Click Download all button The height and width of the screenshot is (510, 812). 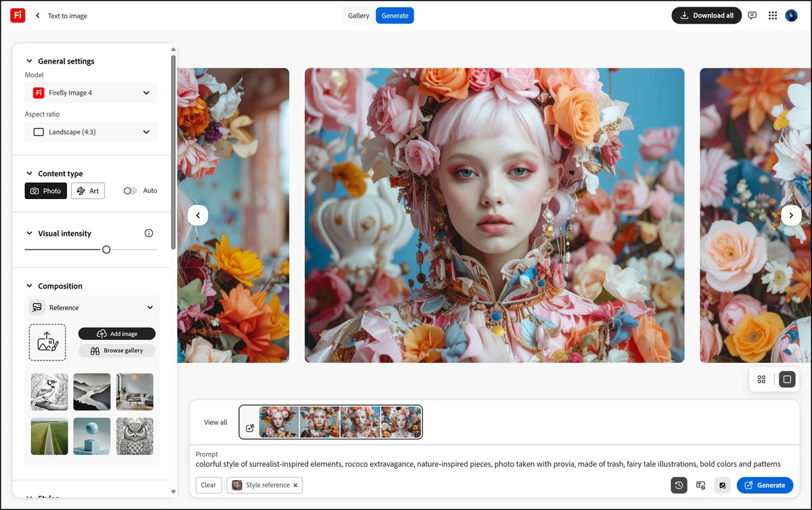706,16
